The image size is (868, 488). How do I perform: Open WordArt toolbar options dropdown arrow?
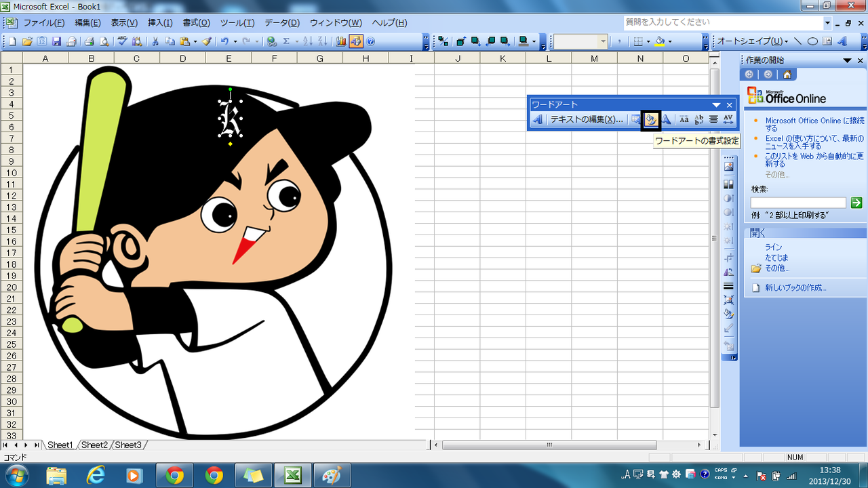[x=717, y=105]
